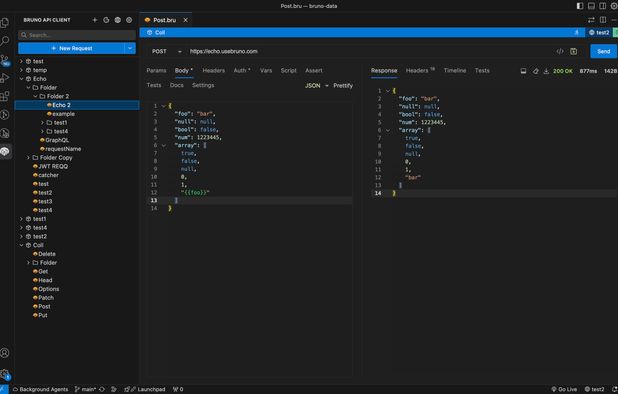Switch to the response Headers tab
Image resolution: width=618 pixels, height=394 pixels.
(420, 71)
